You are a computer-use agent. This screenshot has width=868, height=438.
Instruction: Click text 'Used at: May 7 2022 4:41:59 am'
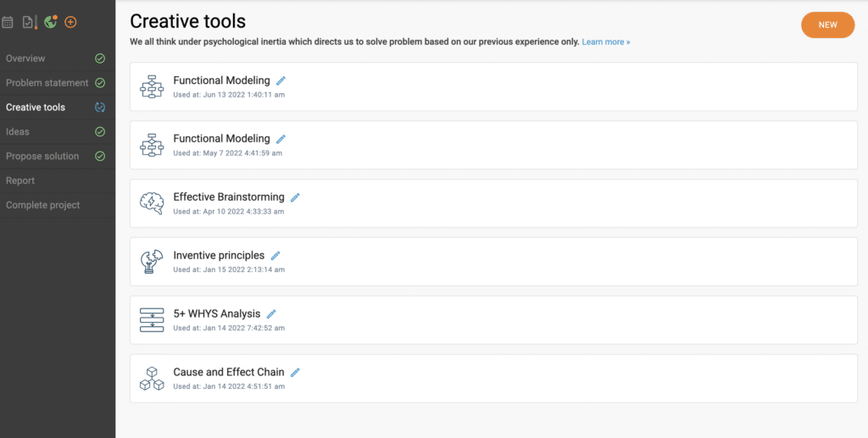point(227,153)
